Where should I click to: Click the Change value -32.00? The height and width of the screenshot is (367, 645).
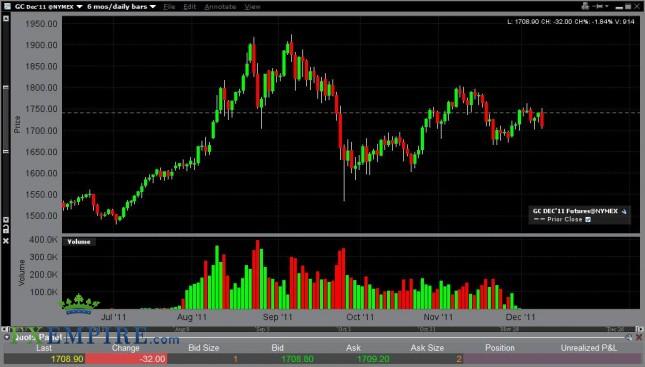152,359
